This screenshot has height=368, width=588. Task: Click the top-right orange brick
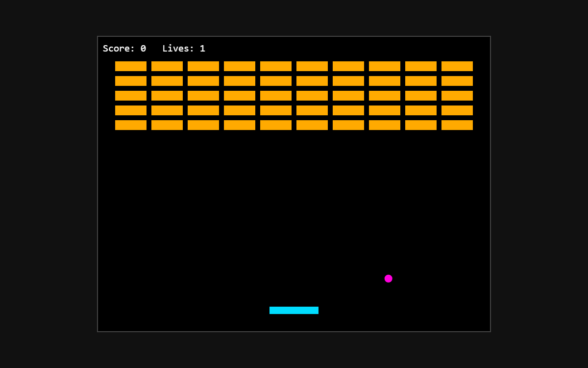[x=457, y=66]
